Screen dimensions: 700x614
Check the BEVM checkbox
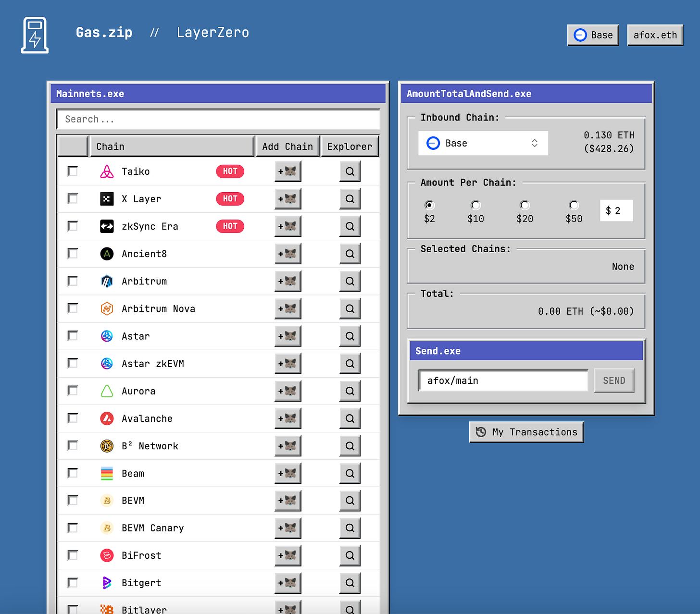click(x=73, y=500)
